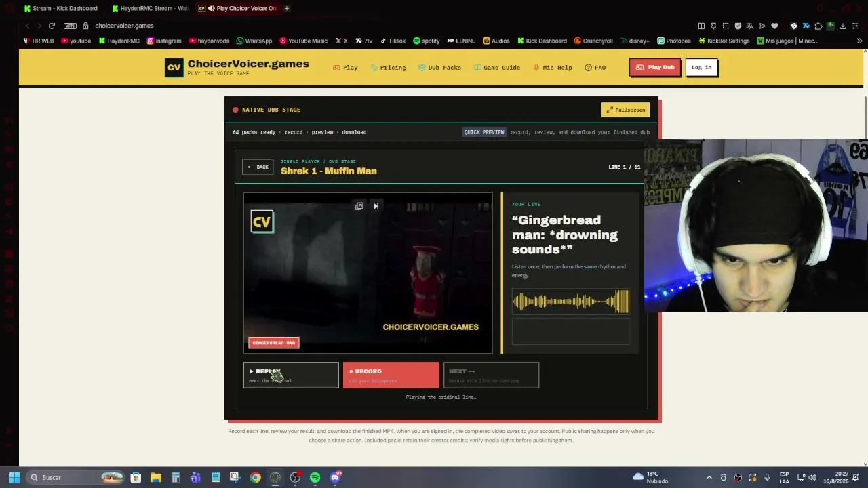Viewport: 868px width, 488px height.
Task: Open the Mis juegos Minecraft bookmark
Action: pos(787,41)
